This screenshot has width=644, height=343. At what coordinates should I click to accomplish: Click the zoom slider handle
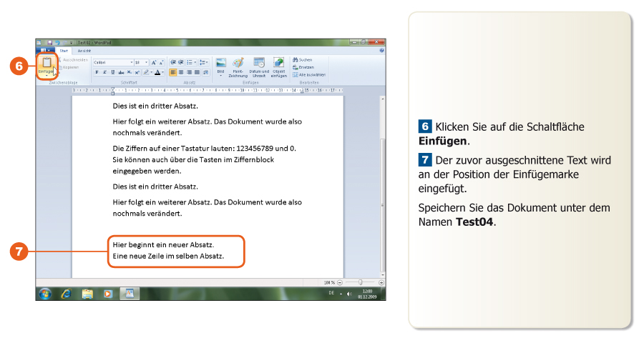pos(360,282)
